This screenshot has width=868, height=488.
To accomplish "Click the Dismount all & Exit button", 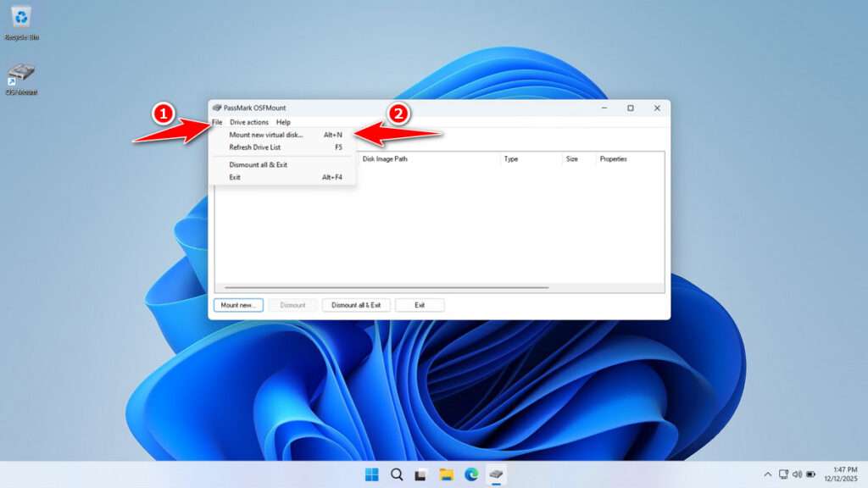I will click(x=356, y=305).
